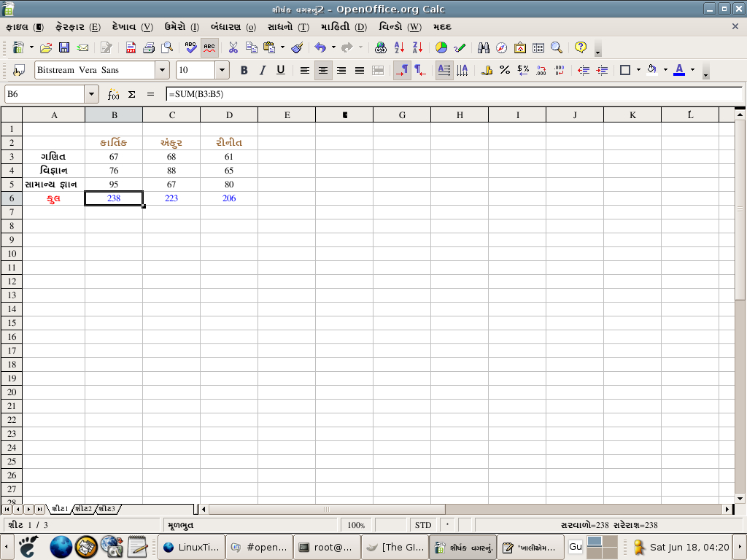Select column D header
Viewport: 747px width, 560px height.
pyautogui.click(x=229, y=115)
